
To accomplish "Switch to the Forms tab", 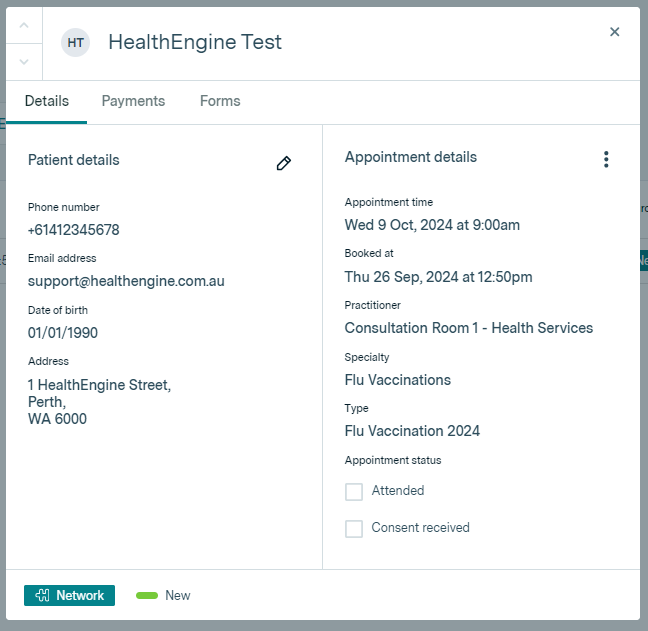I will (220, 101).
